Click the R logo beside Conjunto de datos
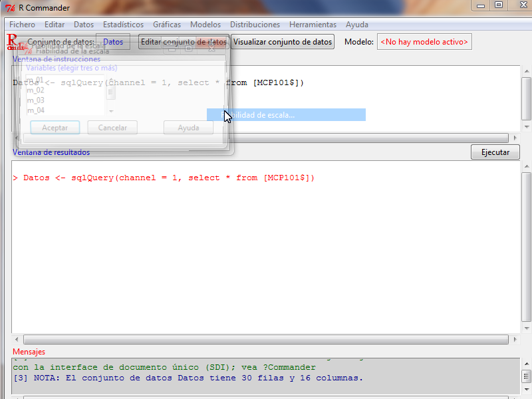Viewport: 532px width, 399px height. 14,41
